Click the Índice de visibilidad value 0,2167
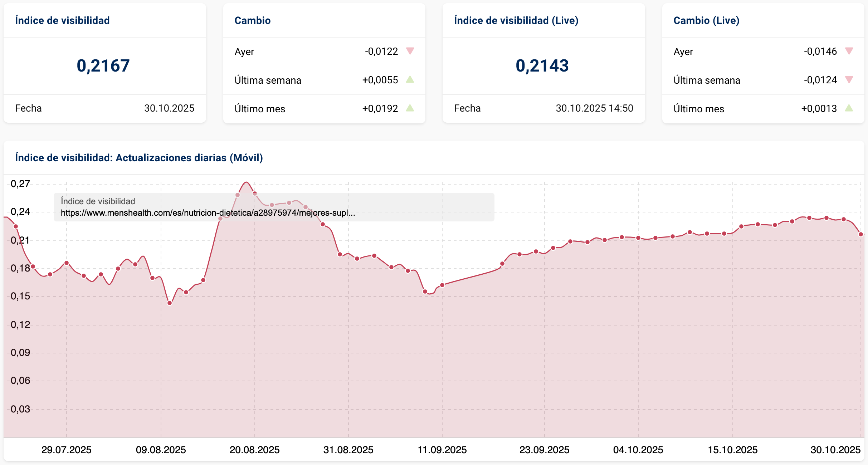 (103, 66)
